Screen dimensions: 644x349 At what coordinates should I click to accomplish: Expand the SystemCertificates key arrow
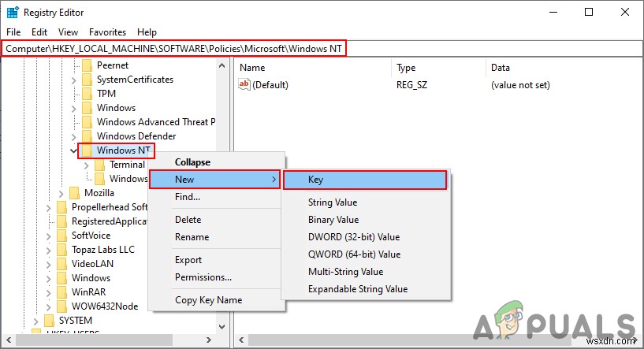click(74, 80)
